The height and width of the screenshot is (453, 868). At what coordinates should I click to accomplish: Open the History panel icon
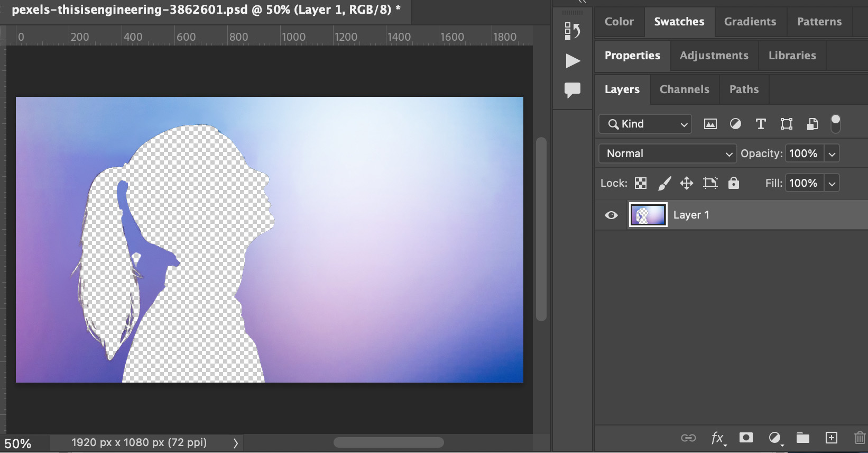pos(572,31)
